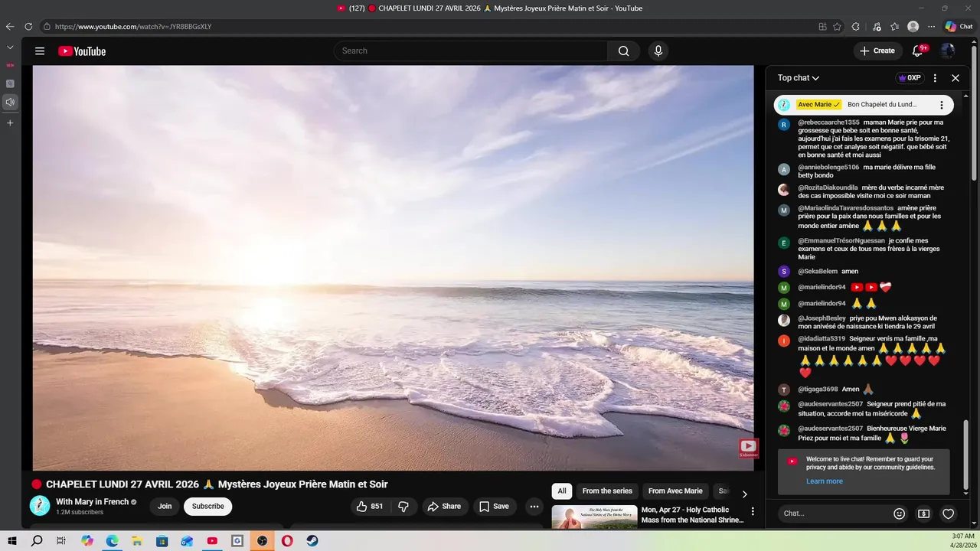Click username @rebeccaarche1355 in chat
The image size is (980, 551).
click(828, 122)
